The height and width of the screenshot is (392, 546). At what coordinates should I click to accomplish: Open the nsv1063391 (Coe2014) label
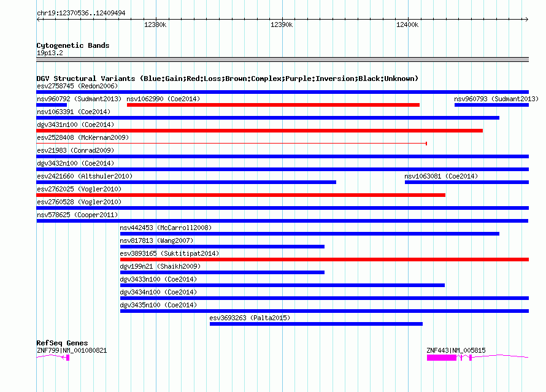click(x=74, y=112)
